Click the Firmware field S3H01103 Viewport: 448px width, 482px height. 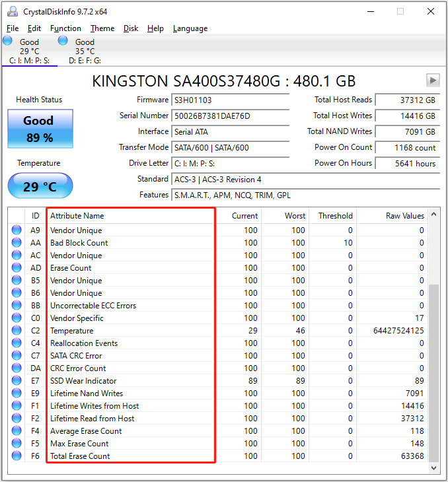230,100
